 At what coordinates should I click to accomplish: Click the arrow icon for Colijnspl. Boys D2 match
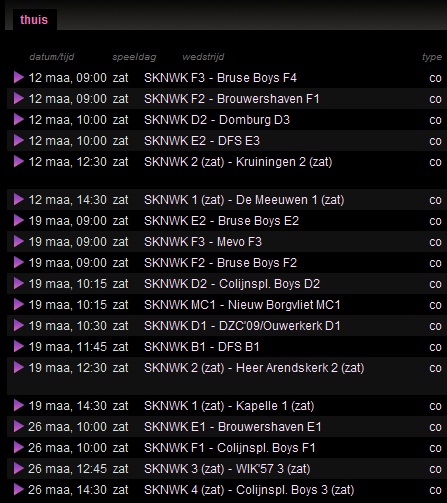[x=19, y=284]
